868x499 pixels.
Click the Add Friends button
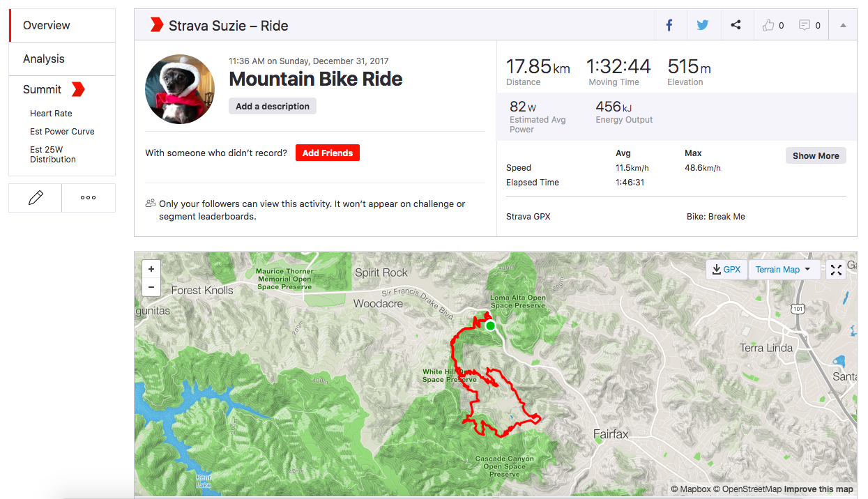coord(327,153)
